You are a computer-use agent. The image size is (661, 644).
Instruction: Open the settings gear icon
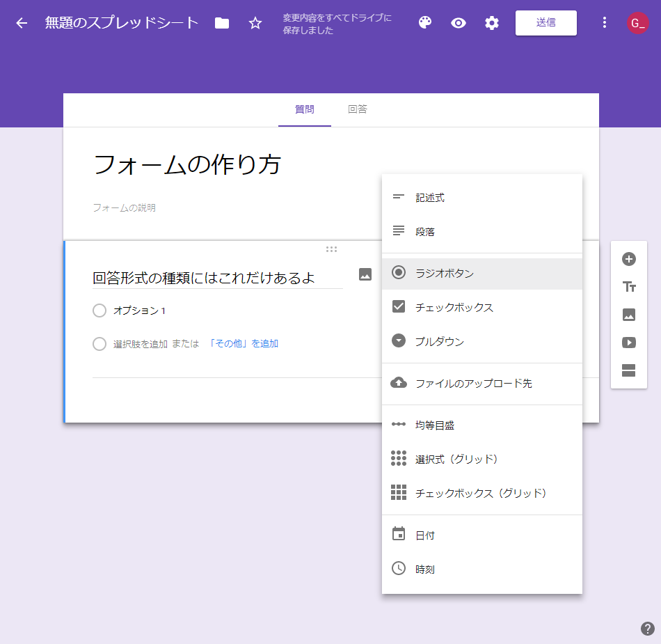(x=492, y=23)
